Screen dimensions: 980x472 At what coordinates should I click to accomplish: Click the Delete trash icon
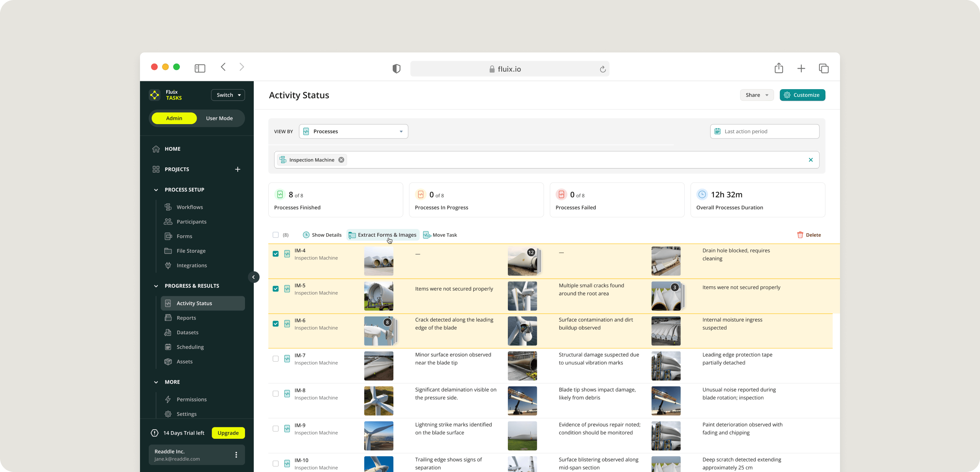coord(800,235)
